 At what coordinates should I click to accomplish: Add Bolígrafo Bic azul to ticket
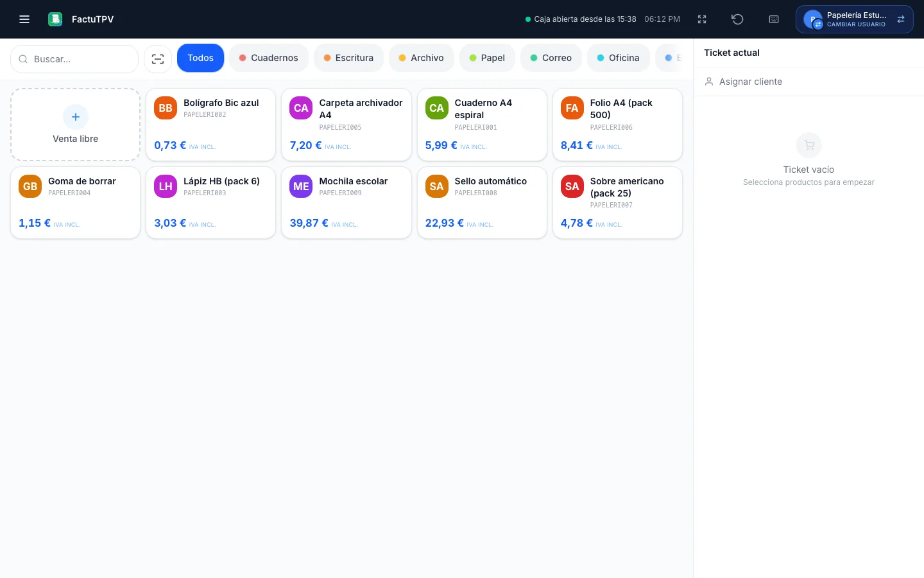click(210, 125)
